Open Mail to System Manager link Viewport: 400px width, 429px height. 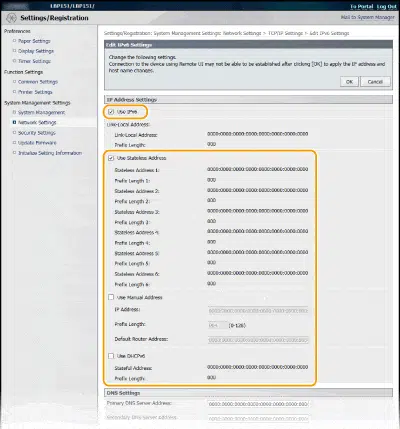point(367,17)
